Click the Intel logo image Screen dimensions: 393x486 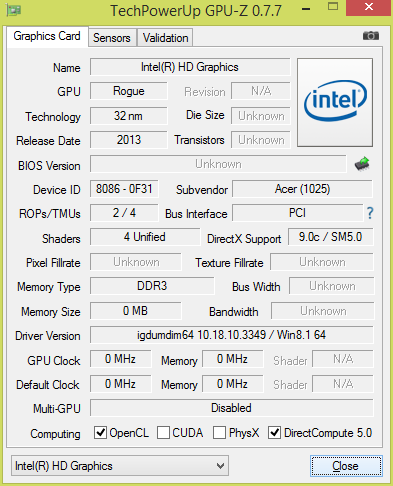pyautogui.click(x=335, y=102)
